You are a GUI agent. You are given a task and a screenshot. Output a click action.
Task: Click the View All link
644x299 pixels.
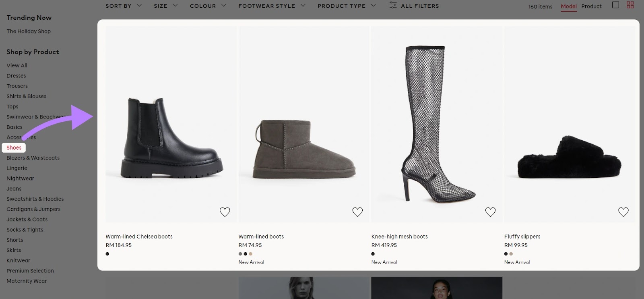17,65
